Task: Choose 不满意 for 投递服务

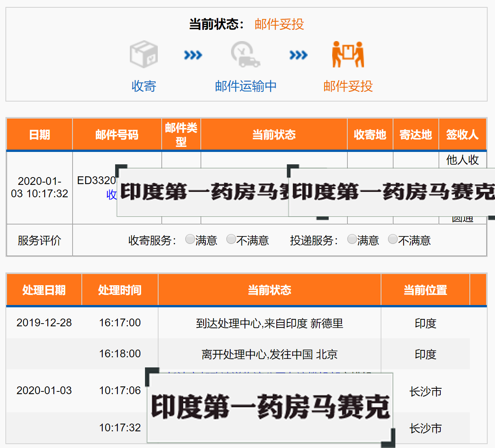Action: [x=393, y=240]
